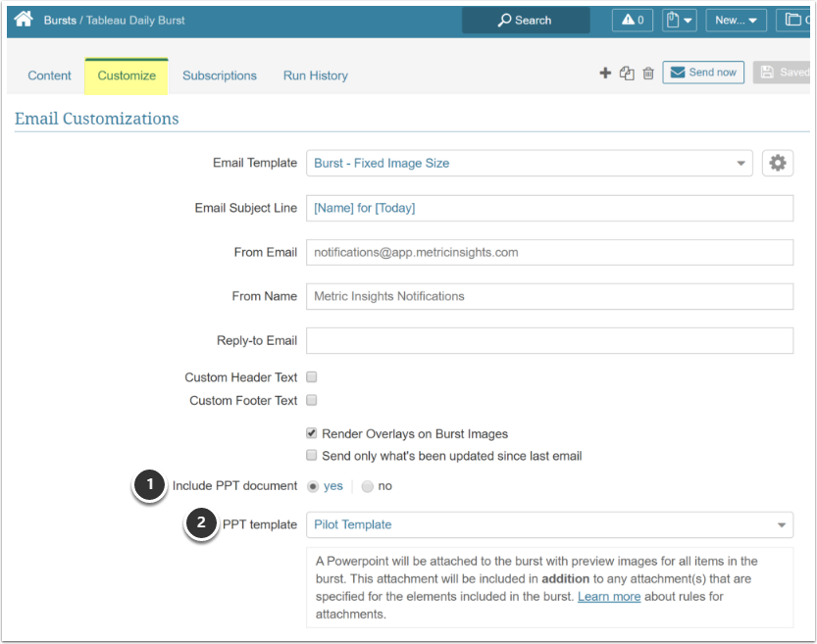
Task: Select no for Include PPT document
Action: [x=366, y=485]
